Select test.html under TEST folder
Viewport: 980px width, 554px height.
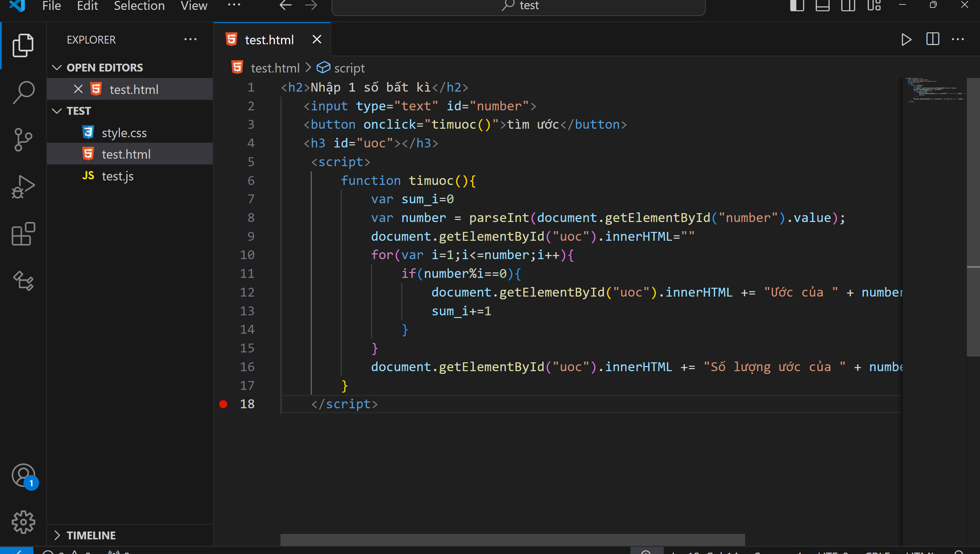pos(129,154)
